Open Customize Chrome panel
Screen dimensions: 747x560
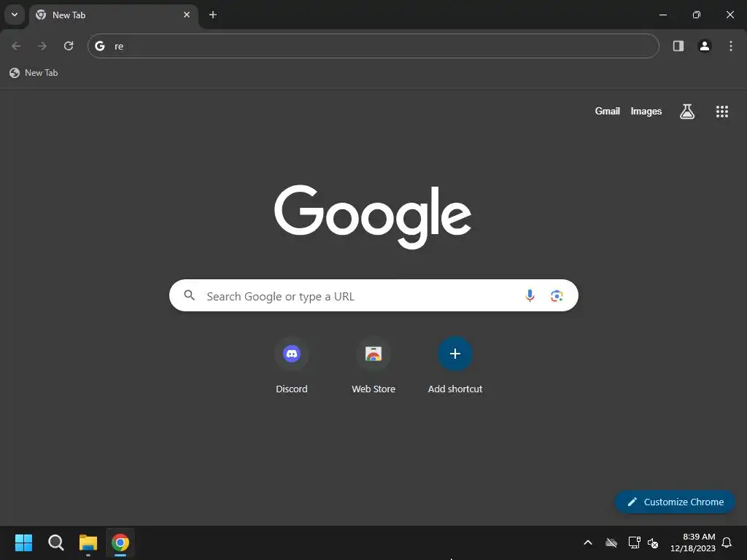[x=675, y=502]
